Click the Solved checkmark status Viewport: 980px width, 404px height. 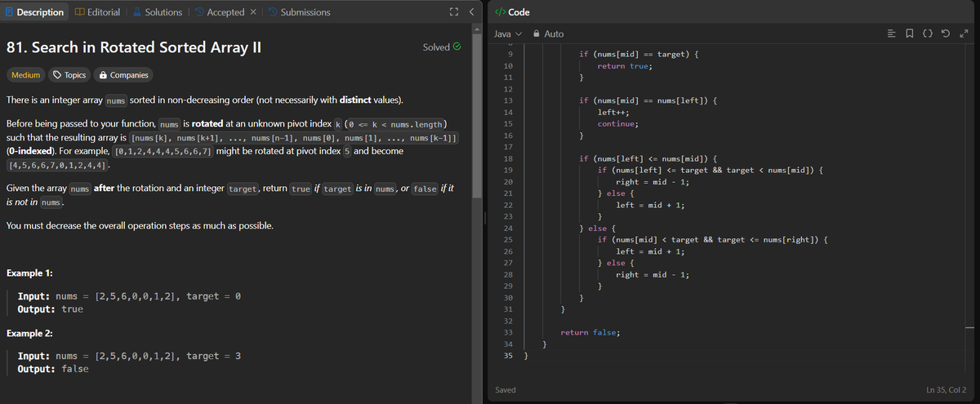pyautogui.click(x=442, y=47)
